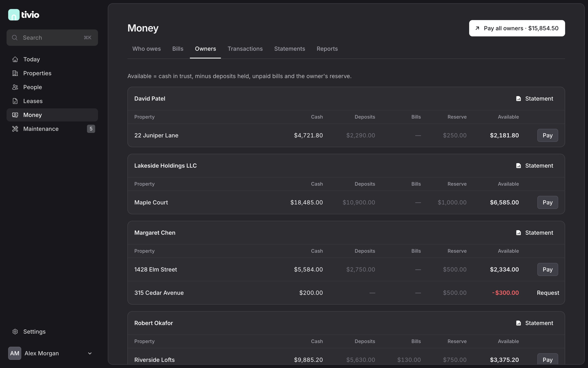Click the Properties building icon
This screenshot has width=588, height=368.
click(15, 73)
